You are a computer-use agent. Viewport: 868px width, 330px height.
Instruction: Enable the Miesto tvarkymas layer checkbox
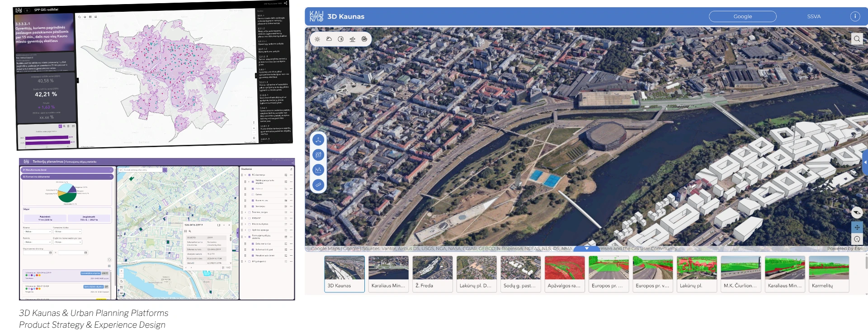point(249,224)
